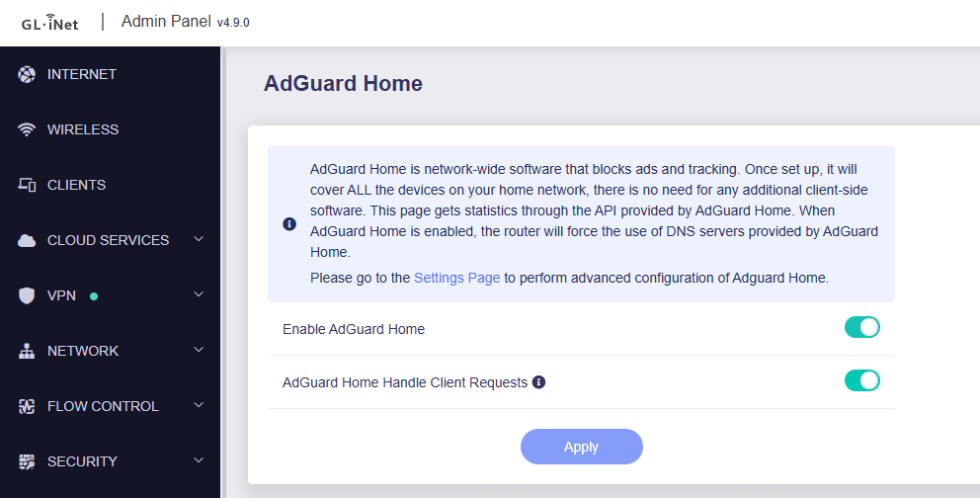This screenshot has height=498, width=980.
Task: Expand the Cloud Services chevron
Action: [x=199, y=239]
